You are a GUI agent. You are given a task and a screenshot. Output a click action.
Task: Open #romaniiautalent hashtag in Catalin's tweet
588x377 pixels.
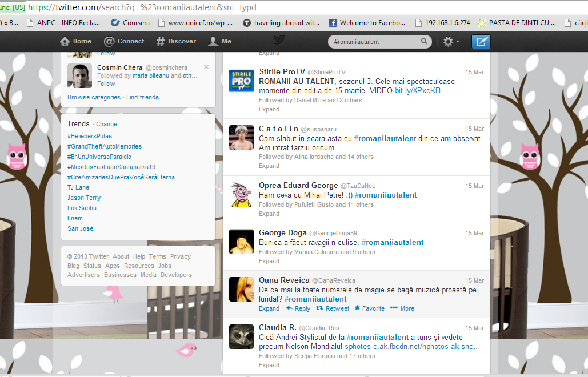[x=385, y=139]
